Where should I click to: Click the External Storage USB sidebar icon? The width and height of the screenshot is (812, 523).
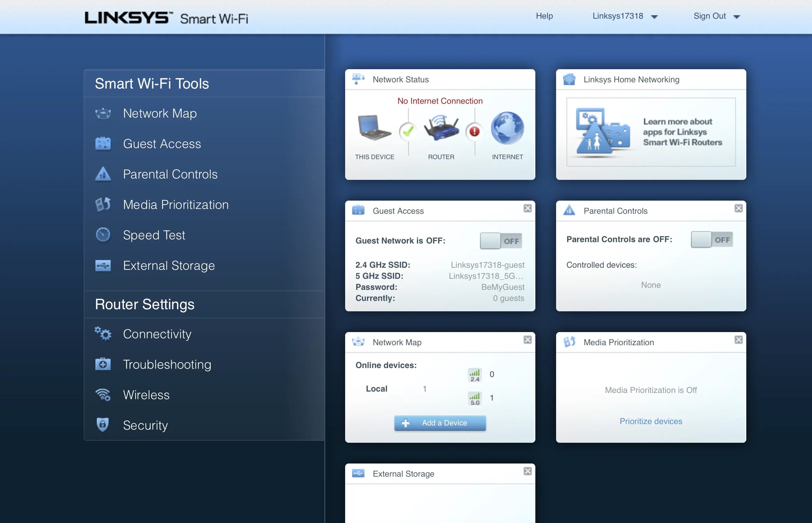click(103, 266)
